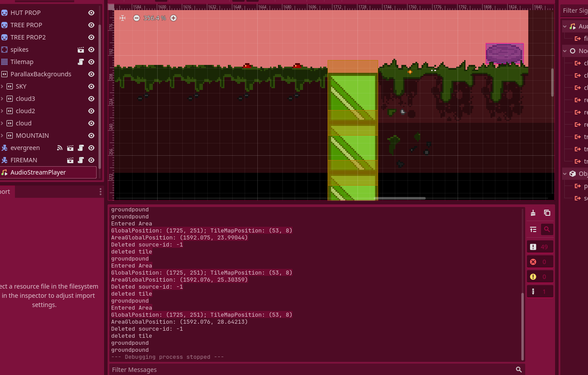The width and height of the screenshot is (588, 375).
Task: Open the script attached to FIREMAN
Action: (x=81, y=160)
